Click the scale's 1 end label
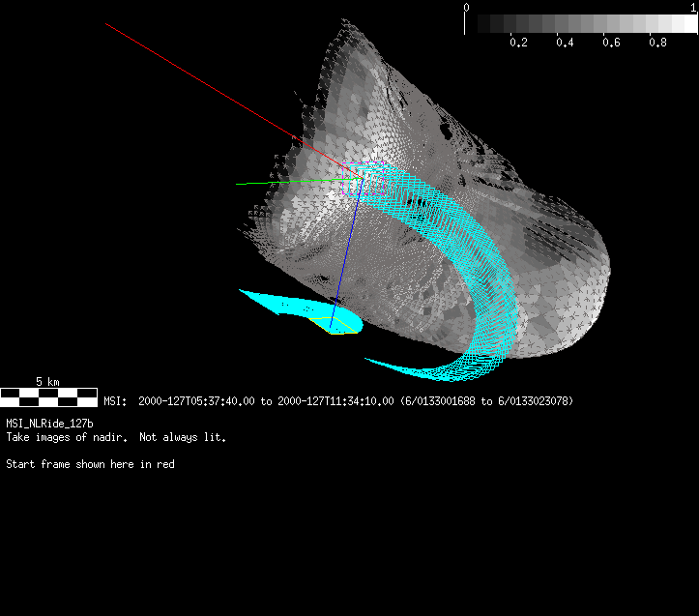The height and width of the screenshot is (616, 699). pyautogui.click(x=693, y=7)
